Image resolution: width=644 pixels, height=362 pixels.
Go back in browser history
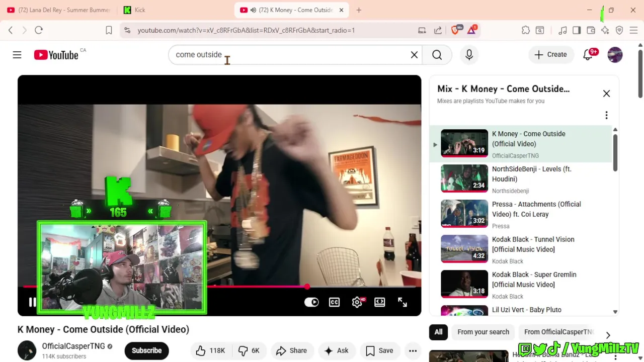[11, 30]
